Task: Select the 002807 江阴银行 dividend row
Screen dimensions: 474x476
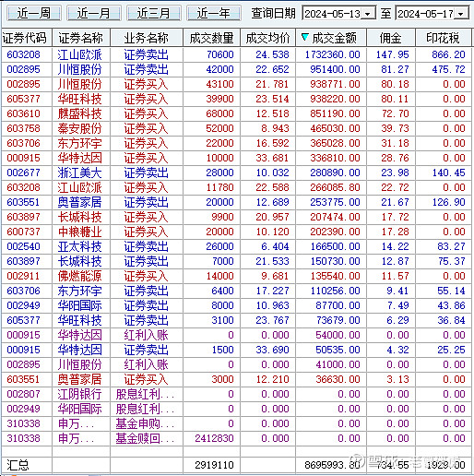Action: [236, 394]
